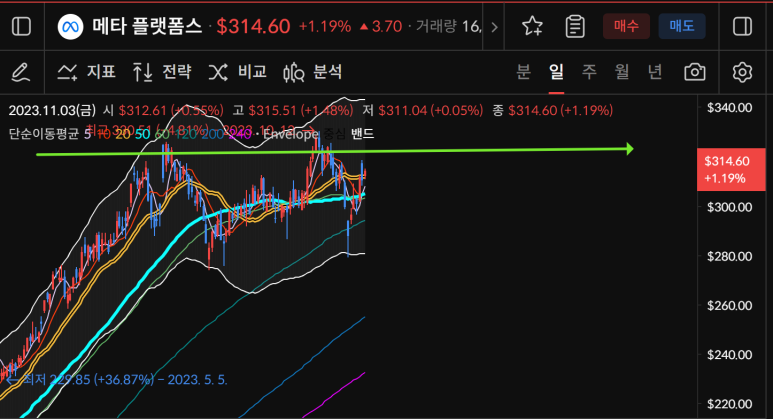Toggle the 200-period moving average
773x419 pixels.
212,134
